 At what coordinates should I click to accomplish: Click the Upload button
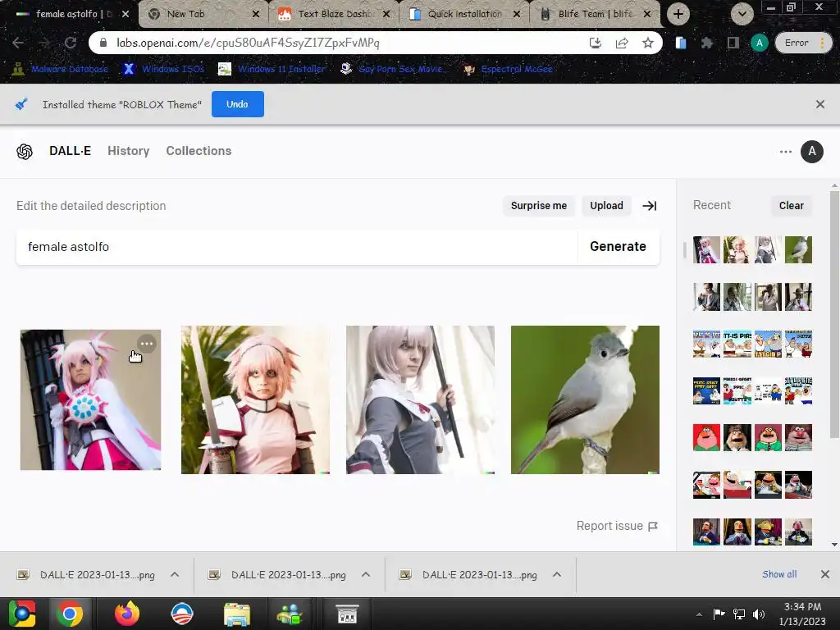(606, 206)
